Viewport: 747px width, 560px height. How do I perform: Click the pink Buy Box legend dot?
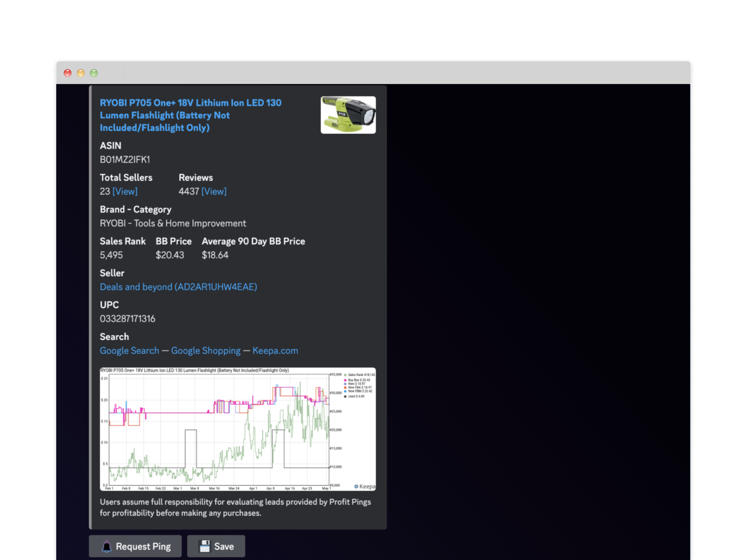click(345, 380)
